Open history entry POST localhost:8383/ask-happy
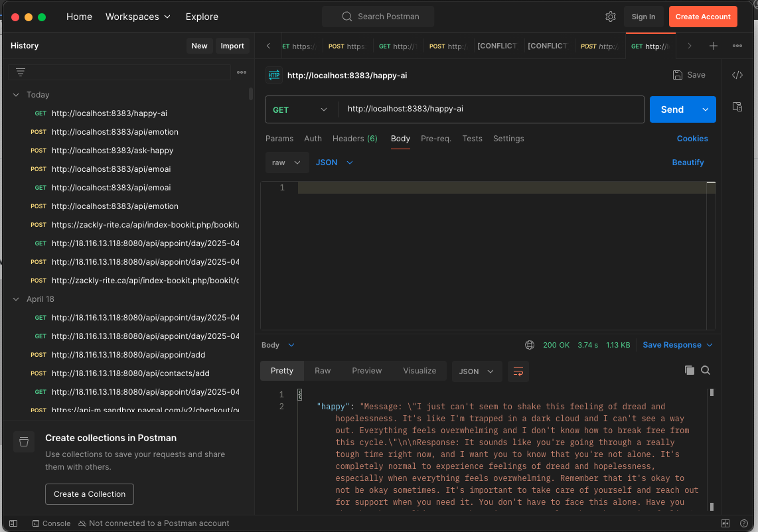The image size is (758, 532). 126,151
